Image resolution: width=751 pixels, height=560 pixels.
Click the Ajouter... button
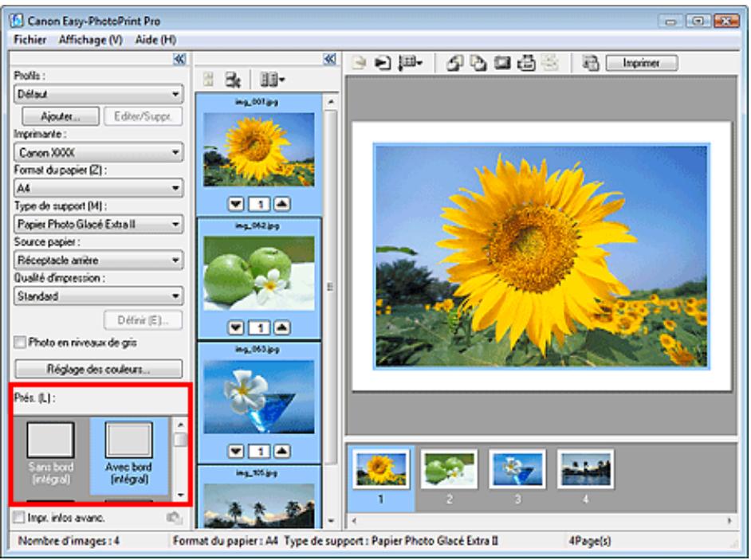61,116
